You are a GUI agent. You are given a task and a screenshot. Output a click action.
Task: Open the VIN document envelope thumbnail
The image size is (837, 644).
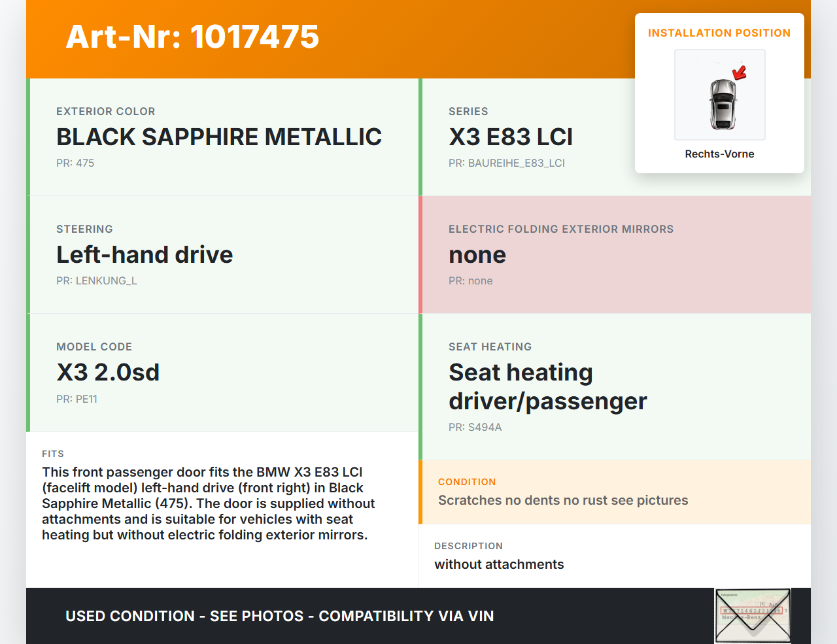click(753, 615)
